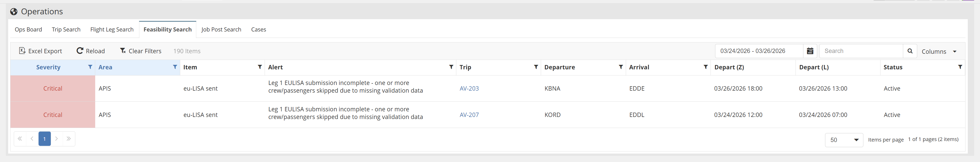Open the Departure column filter icon
This screenshot has width=980, height=162.
pyautogui.click(x=621, y=67)
